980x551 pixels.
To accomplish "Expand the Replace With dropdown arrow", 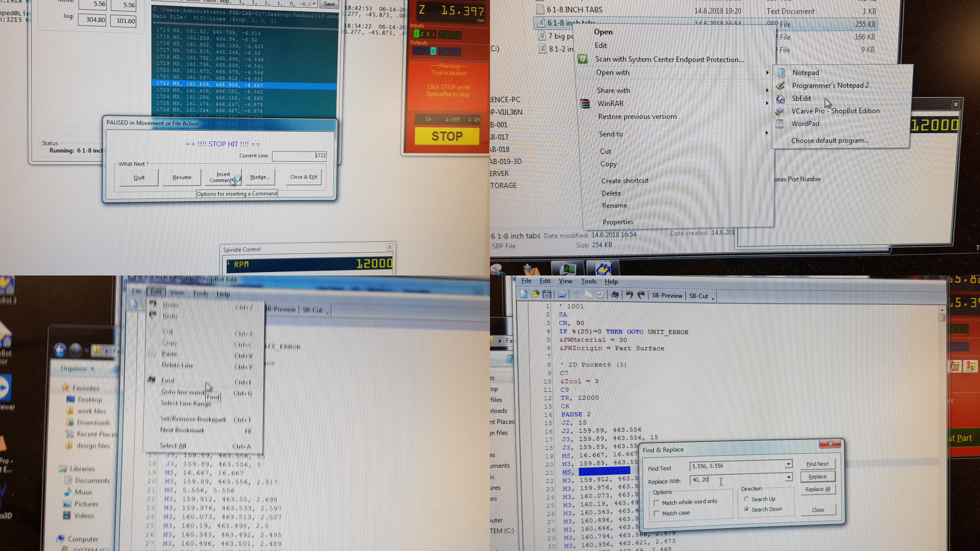I will coord(789,478).
